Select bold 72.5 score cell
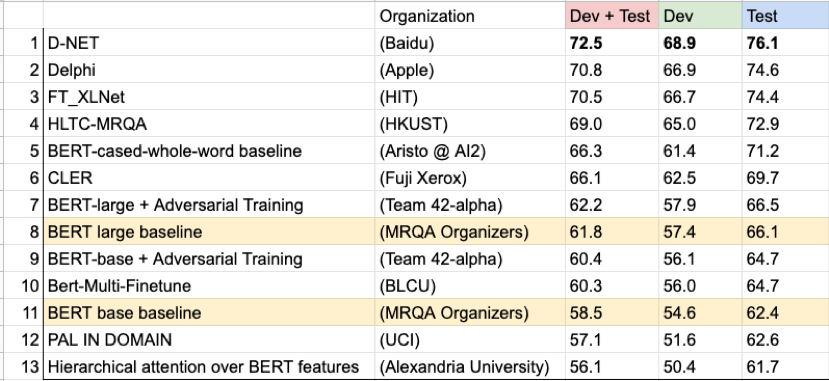829x381 pixels. click(x=612, y=43)
